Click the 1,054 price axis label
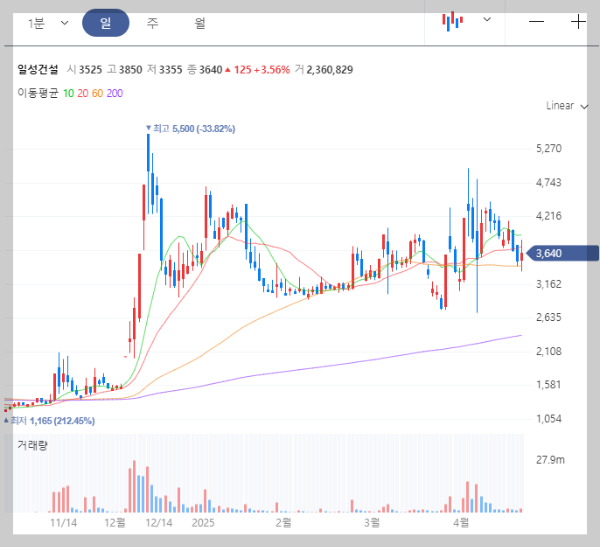The width and height of the screenshot is (600, 547). (549, 418)
